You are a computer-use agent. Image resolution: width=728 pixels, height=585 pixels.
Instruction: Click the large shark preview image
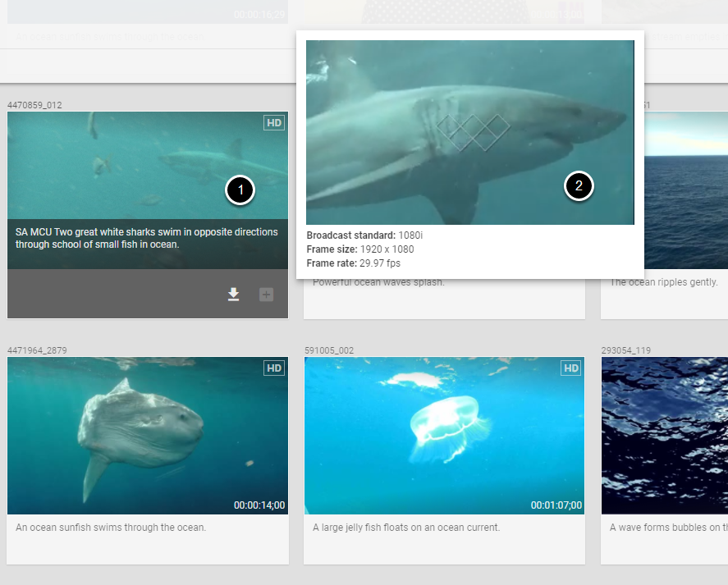click(469, 132)
